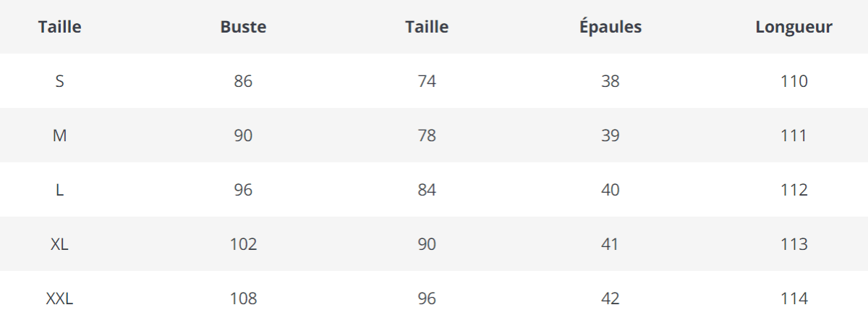868x318 pixels.
Task: Click the Épaules column header
Action: (x=610, y=28)
